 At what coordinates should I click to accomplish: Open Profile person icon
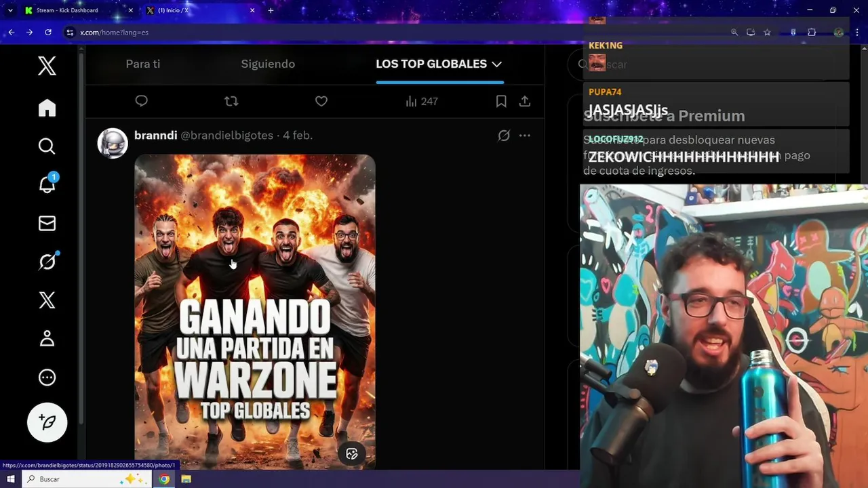47,338
